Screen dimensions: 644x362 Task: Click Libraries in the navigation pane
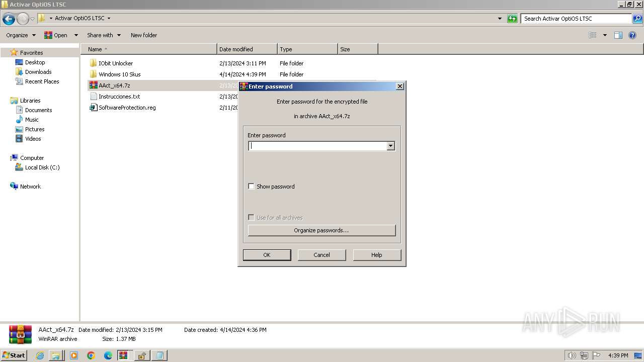30,101
